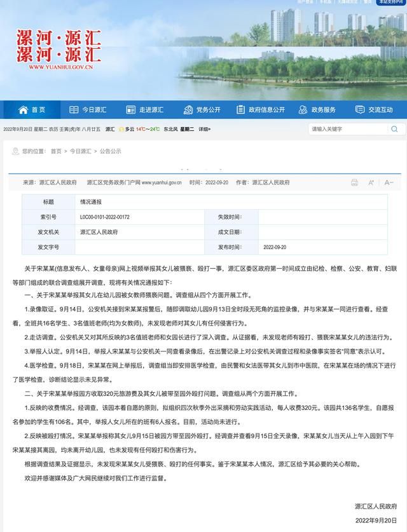The height and width of the screenshot is (532, 407).
Task: Go to 政府信息公开 section
Action: coord(260,109)
